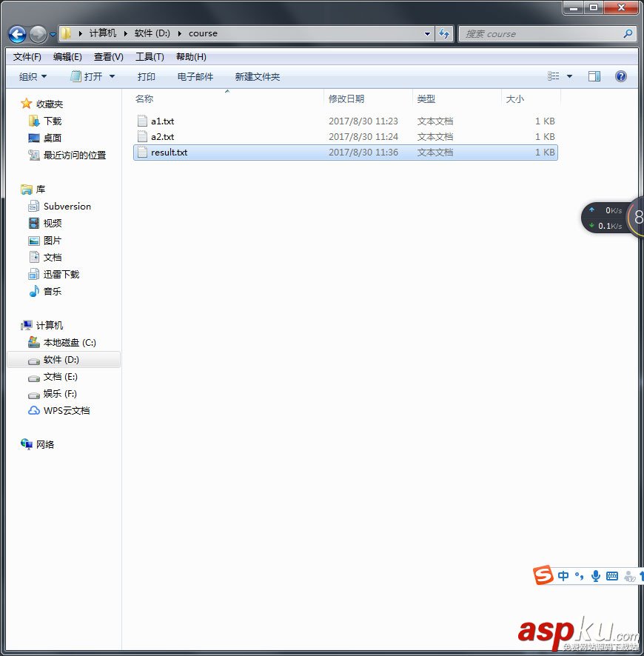Click the a1.txt text document icon
This screenshot has width=644, height=656.
coord(144,121)
